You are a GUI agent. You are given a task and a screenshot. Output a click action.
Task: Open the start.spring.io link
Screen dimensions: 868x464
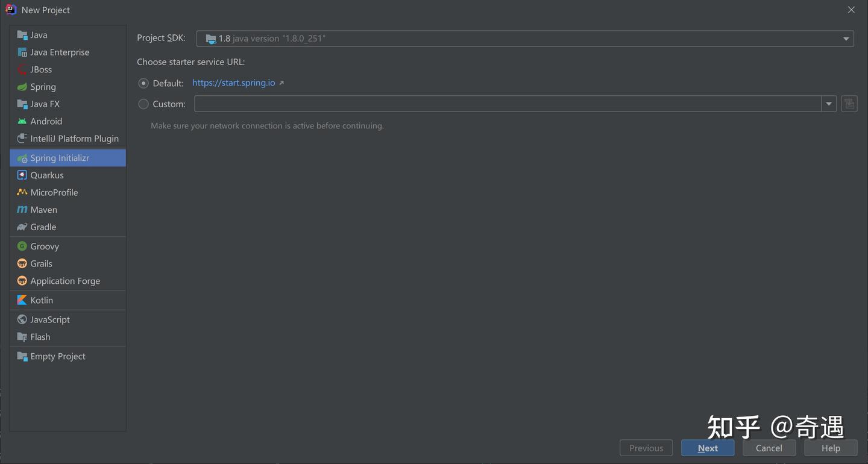point(234,83)
